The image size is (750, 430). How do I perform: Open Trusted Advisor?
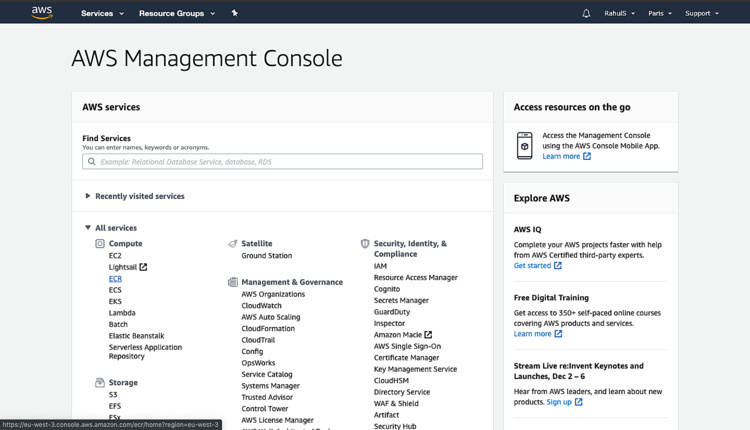pos(267,397)
